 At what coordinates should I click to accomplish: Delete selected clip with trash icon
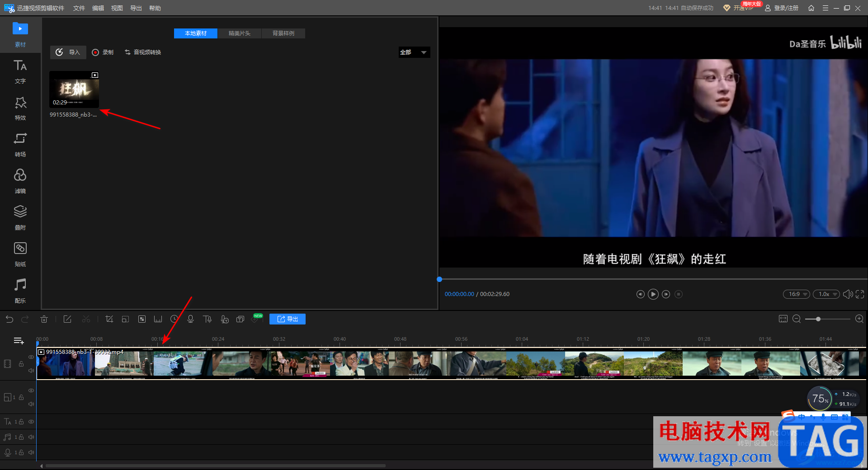pyautogui.click(x=44, y=319)
